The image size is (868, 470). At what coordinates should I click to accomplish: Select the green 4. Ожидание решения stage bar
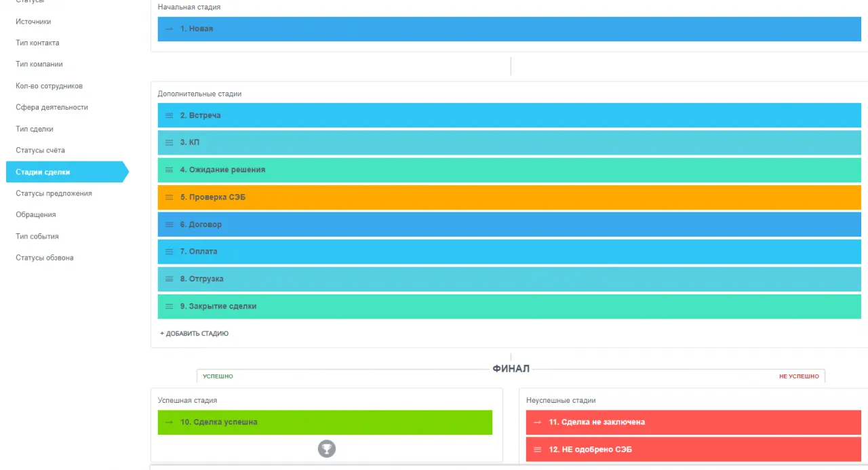point(509,170)
